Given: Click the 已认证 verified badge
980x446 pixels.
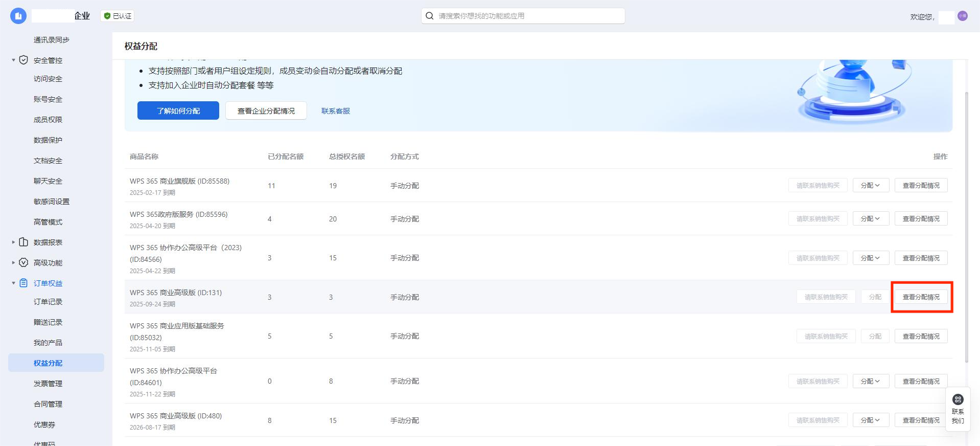Looking at the screenshot, I should [118, 16].
